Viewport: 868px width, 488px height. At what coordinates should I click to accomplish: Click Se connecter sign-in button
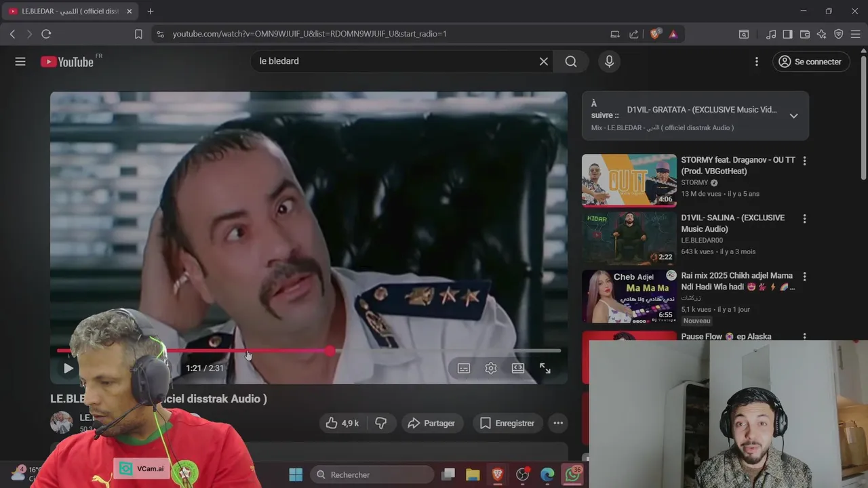[x=811, y=62]
